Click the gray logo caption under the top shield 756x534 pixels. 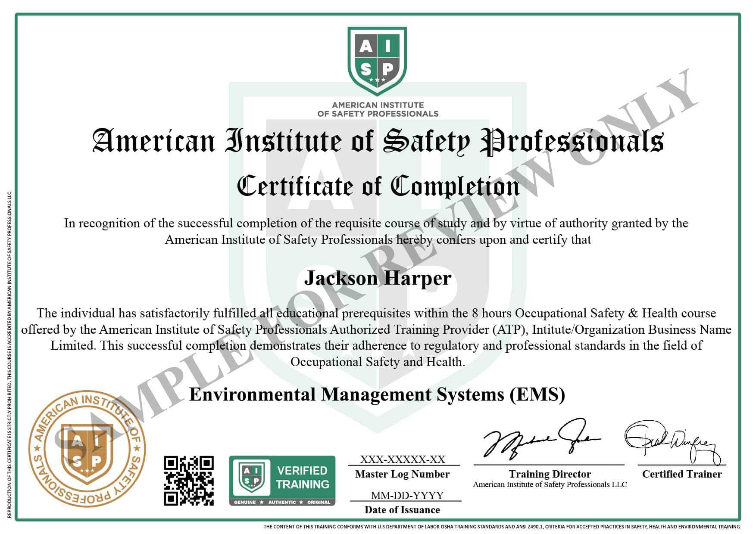pos(378,109)
